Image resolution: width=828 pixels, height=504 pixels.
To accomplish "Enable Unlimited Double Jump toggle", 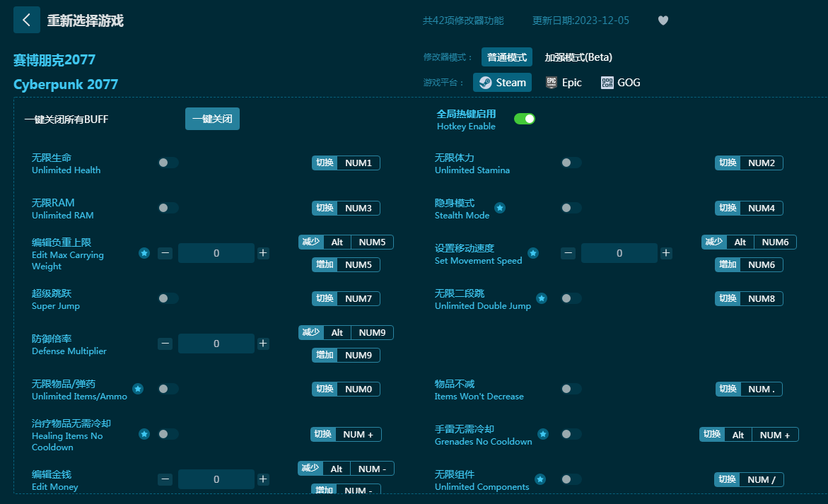I will 571,299.
